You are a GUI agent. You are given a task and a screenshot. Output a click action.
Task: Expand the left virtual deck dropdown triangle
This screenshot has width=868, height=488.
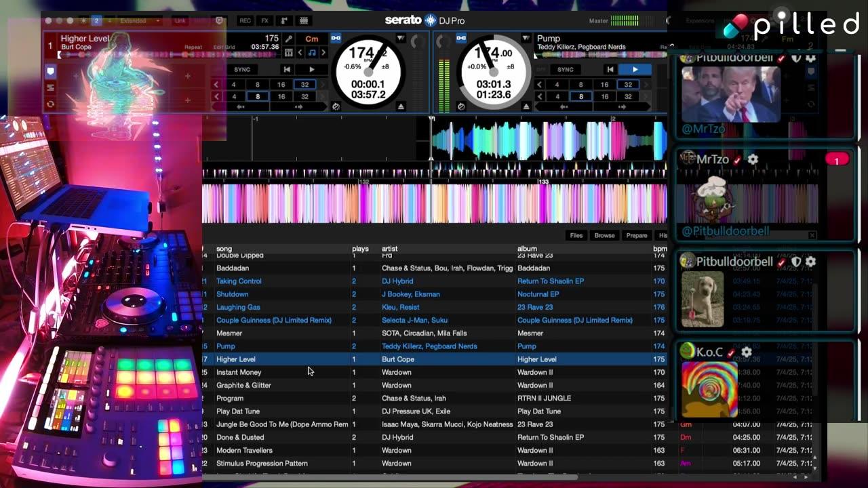point(401,39)
